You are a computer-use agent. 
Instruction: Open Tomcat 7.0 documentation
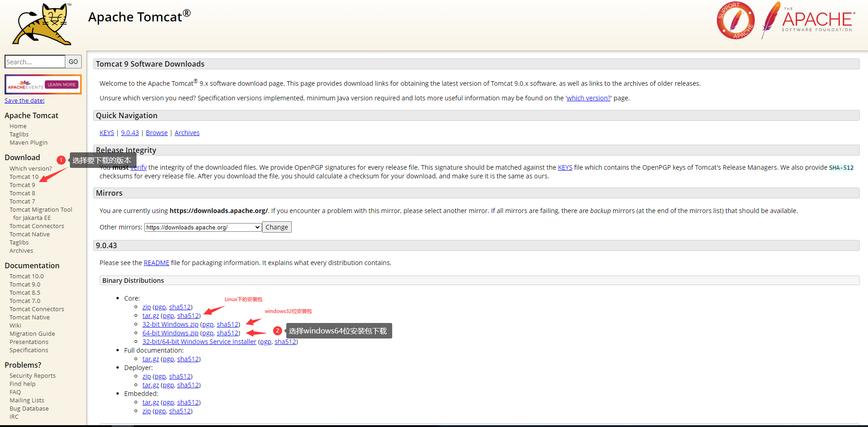25,301
